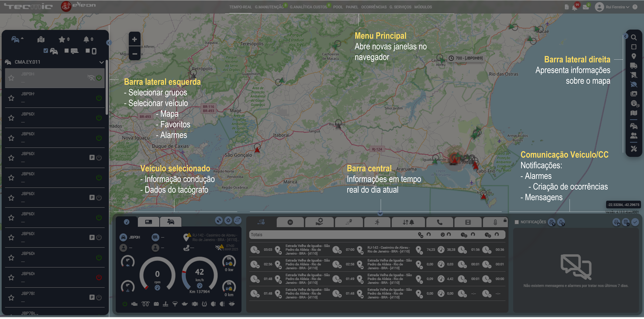Click the map pin icon in left sidebar header
Image resolution: width=644 pixels, height=319 pixels.
point(41,39)
